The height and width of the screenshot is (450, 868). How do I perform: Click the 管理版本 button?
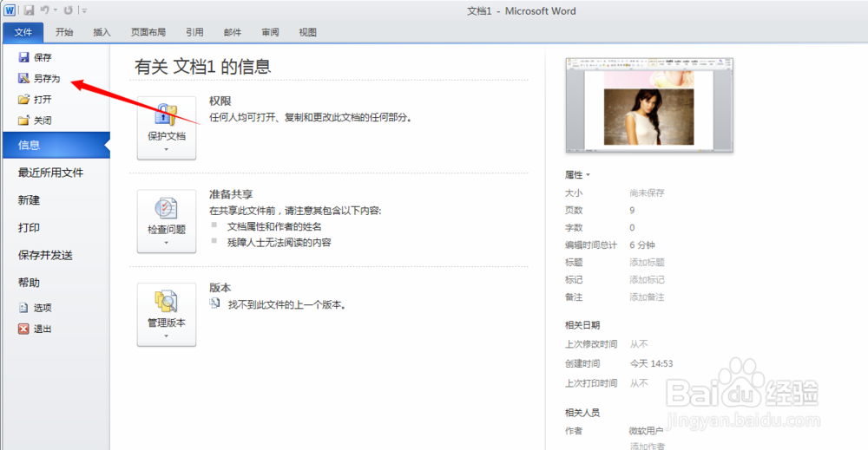click(166, 315)
